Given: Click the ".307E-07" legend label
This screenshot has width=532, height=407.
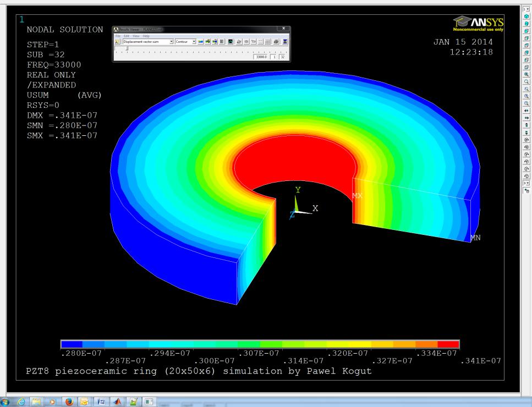Looking at the screenshot, I should [259, 353].
